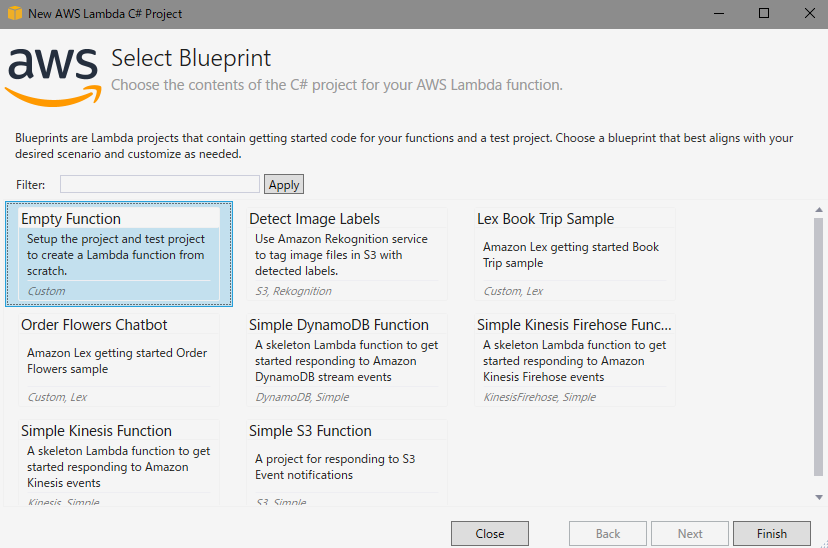
Task: Select the Simple S3 Function blueprint
Action: [x=347, y=463]
